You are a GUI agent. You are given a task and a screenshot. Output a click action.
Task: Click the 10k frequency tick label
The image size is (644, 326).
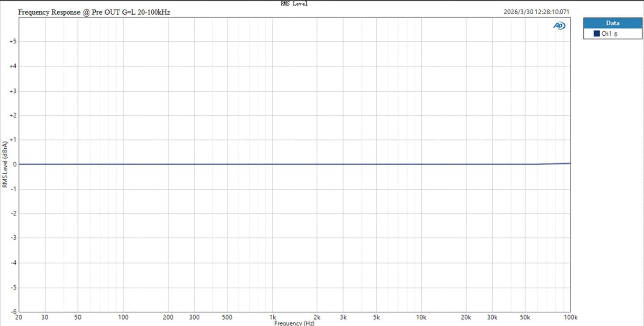coord(421,318)
